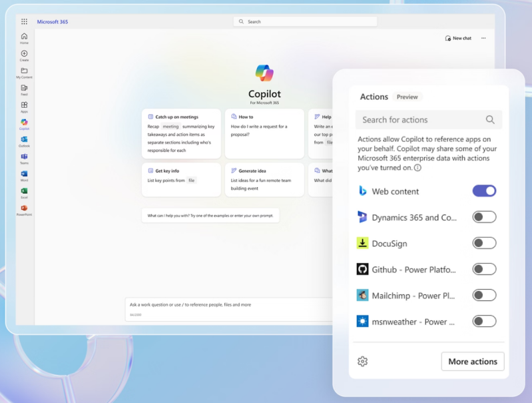This screenshot has height=403, width=532.
Task: Open the Feed sidebar icon
Action: point(24,90)
